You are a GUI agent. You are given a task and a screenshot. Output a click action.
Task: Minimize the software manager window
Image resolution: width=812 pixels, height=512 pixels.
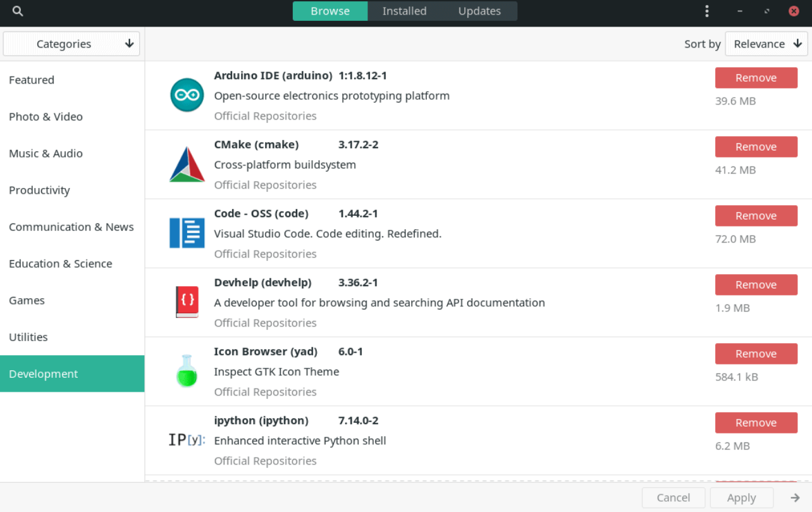pos(740,11)
